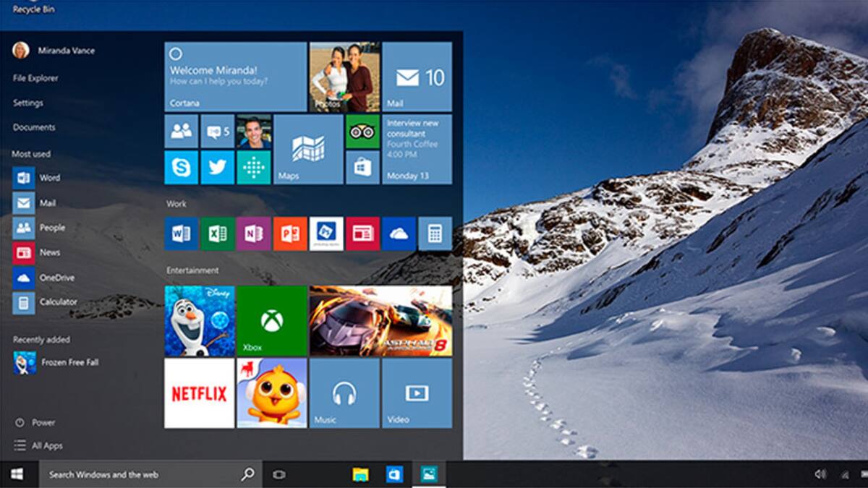The image size is (868, 488).
Task: Open the Skype tile
Action: (x=181, y=168)
